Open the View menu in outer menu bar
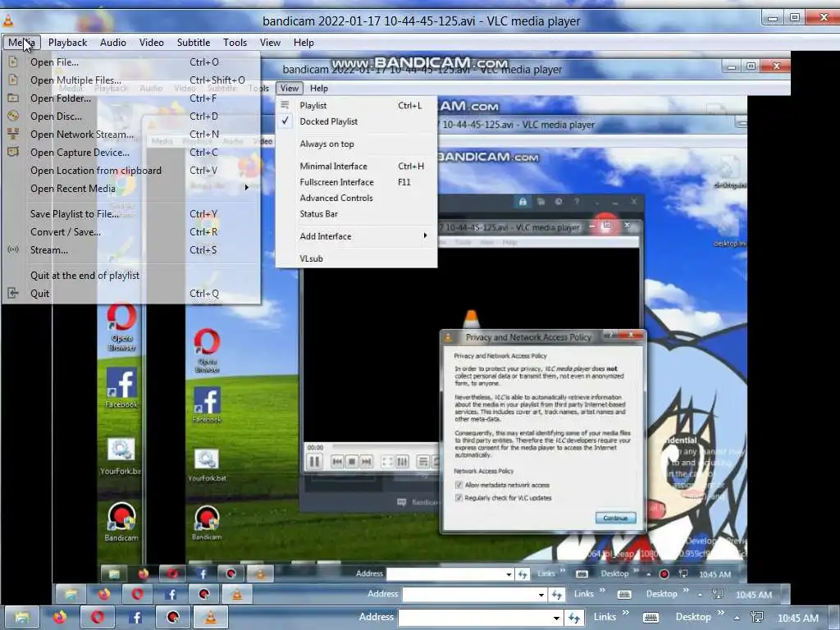The height and width of the screenshot is (630, 840). pyautogui.click(x=270, y=43)
